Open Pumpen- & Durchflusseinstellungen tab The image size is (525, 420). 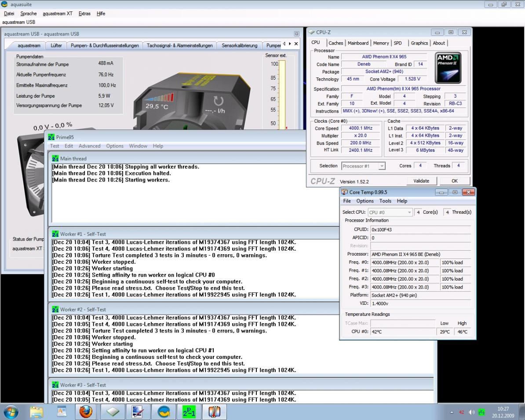pos(105,45)
